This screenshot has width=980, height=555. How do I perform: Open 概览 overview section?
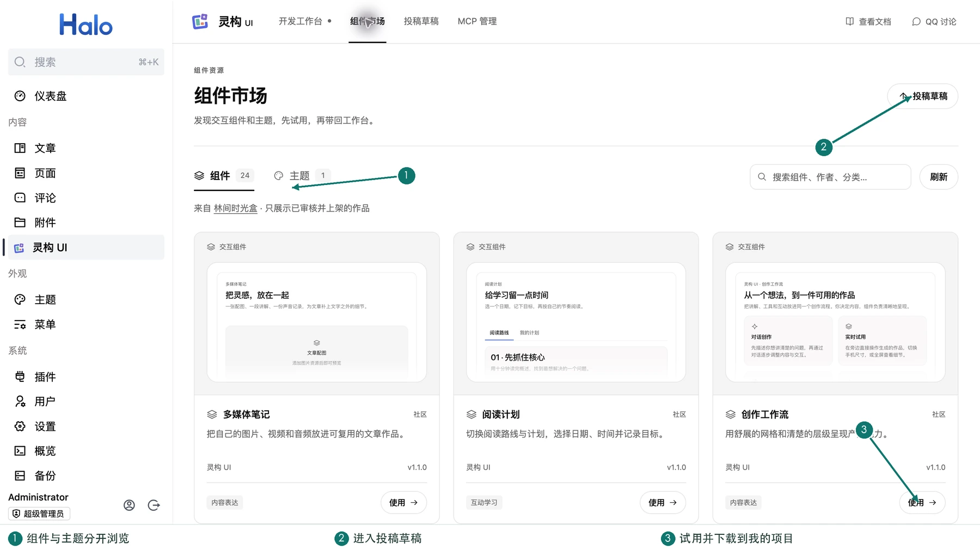tap(86, 451)
